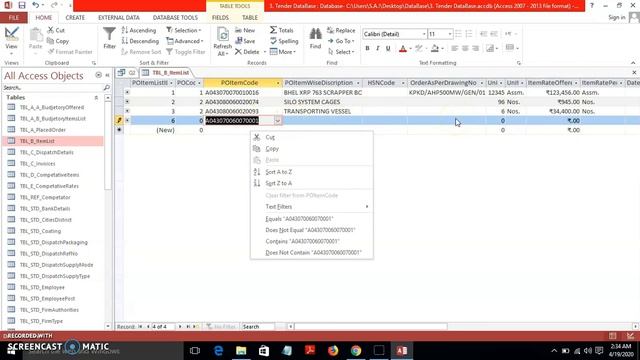This screenshot has width=640, height=360.
Task: Open Select dropdown in Find group
Action: point(341,52)
